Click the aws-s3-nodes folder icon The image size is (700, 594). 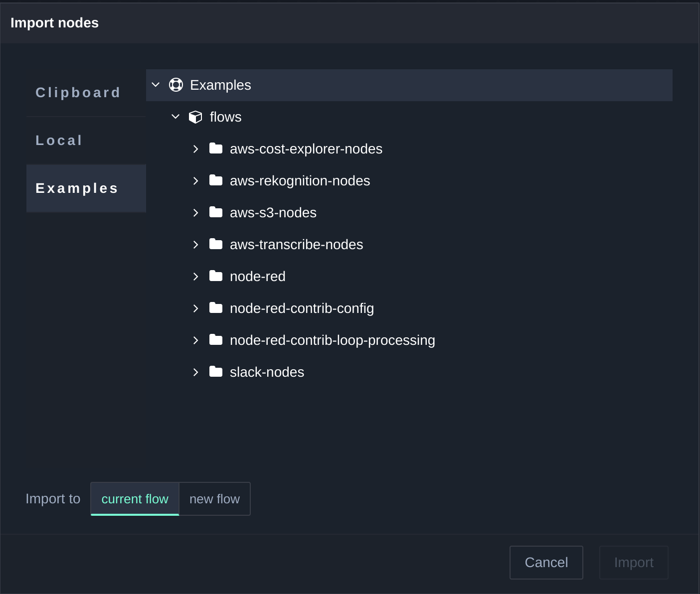216,212
